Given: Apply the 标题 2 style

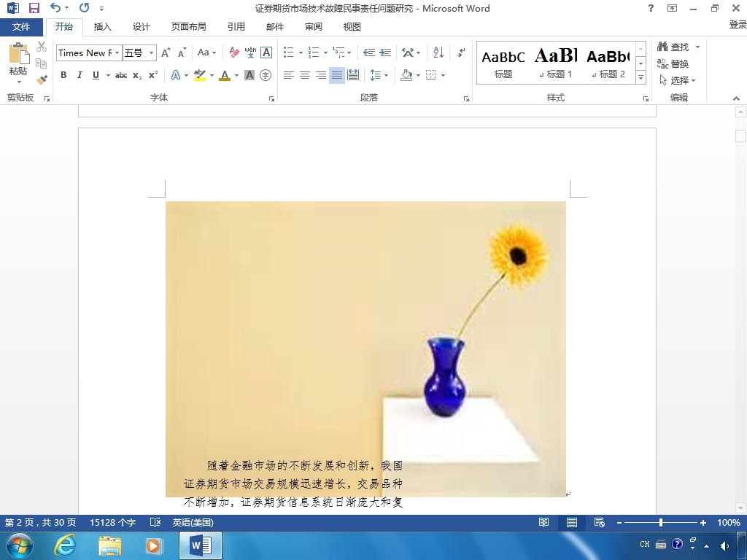Looking at the screenshot, I should point(608,63).
